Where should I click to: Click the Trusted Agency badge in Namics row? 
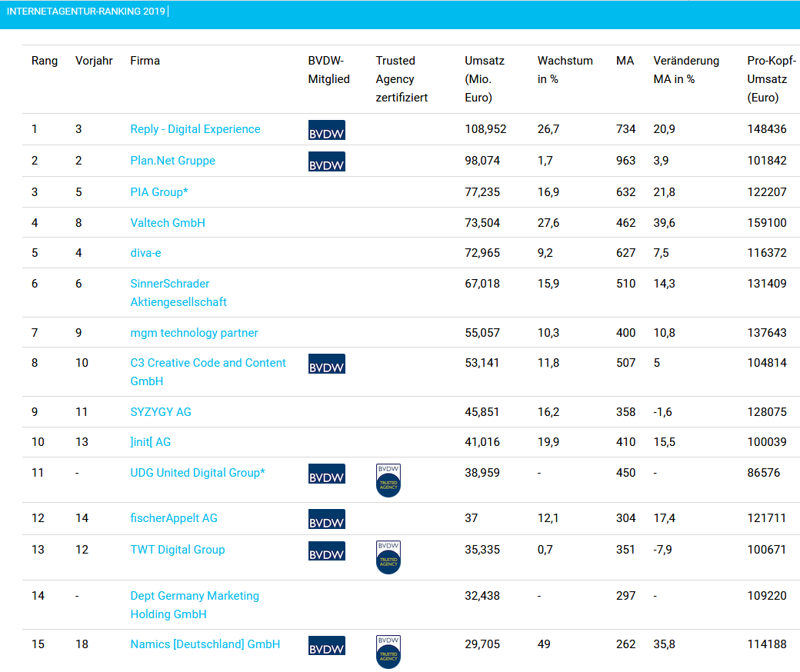click(x=388, y=651)
